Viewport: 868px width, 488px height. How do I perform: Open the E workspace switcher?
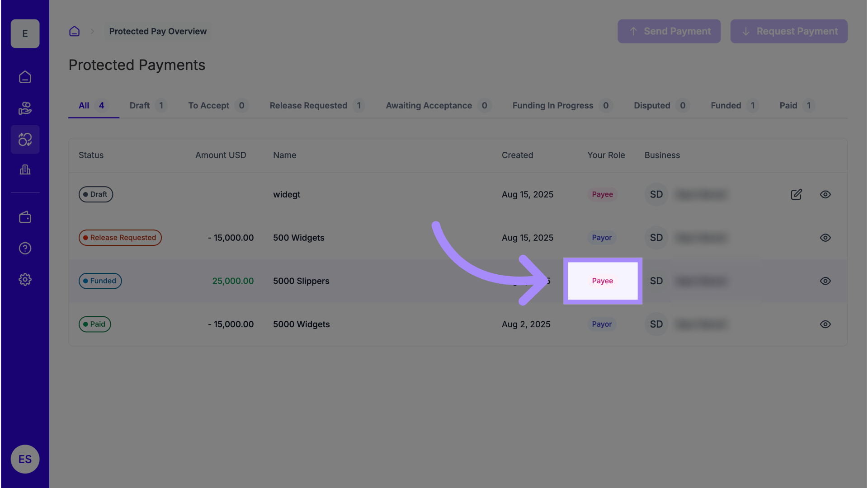point(25,34)
